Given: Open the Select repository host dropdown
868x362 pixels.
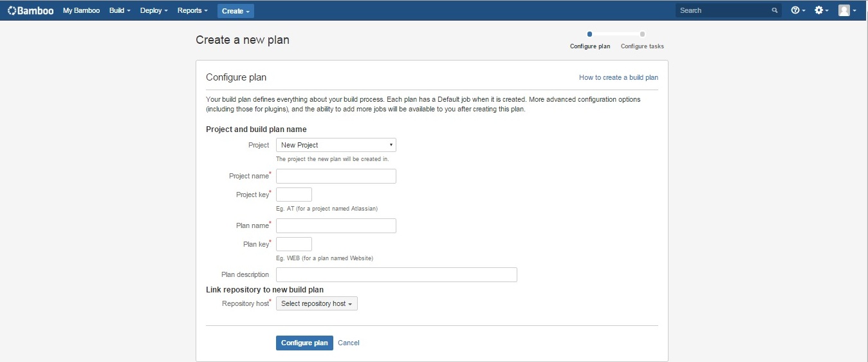Looking at the screenshot, I should coord(317,303).
